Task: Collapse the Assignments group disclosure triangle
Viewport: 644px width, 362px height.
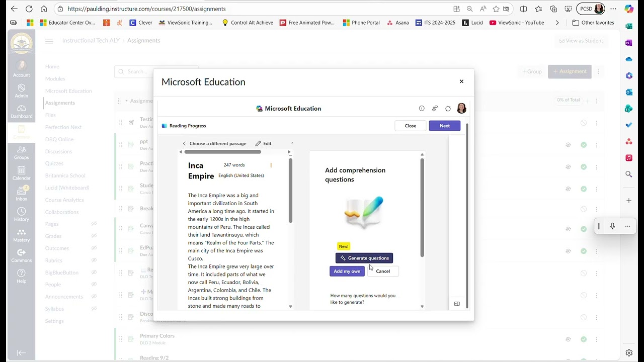Action: tap(126, 101)
